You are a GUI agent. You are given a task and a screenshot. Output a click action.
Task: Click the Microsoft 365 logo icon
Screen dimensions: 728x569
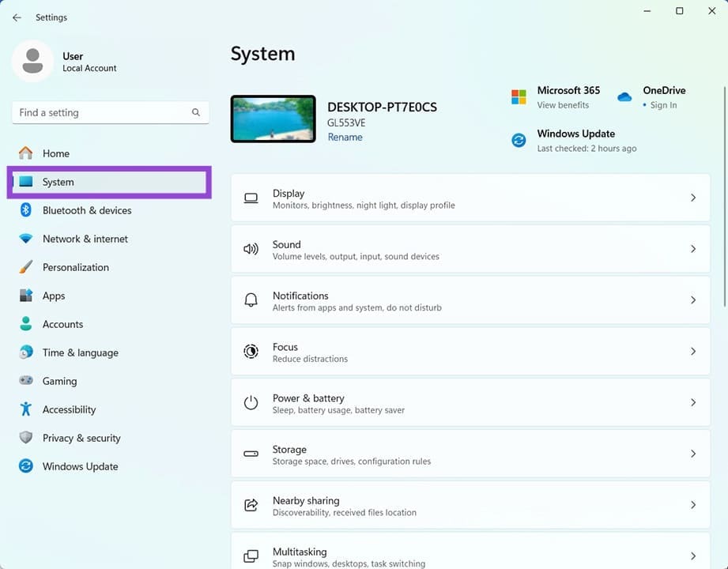519,97
